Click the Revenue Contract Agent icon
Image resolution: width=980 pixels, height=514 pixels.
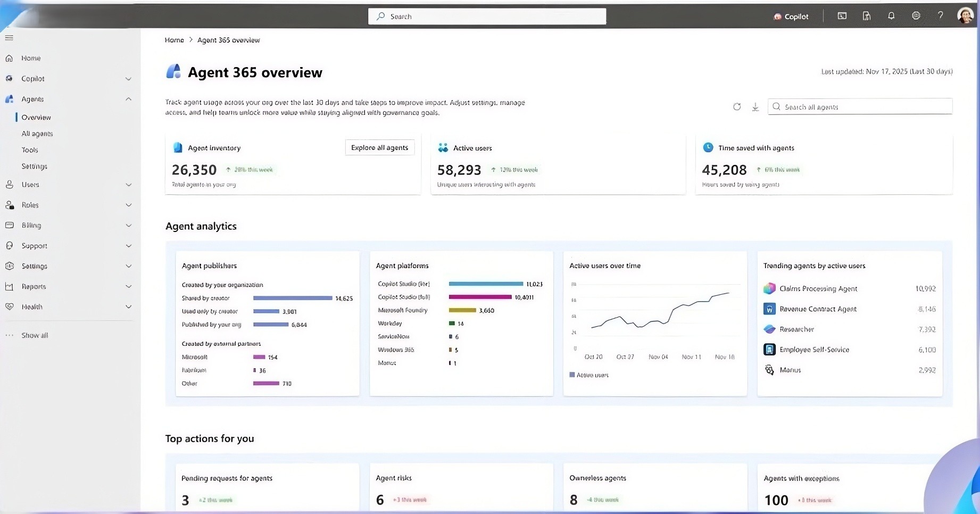(x=769, y=309)
